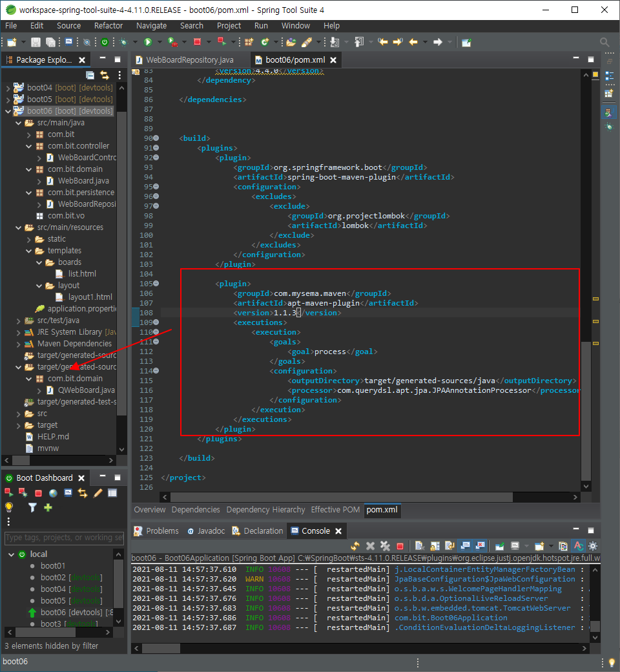The height and width of the screenshot is (672, 620).
Task: Click the green Boot Dashboard power icon
Action: pos(105,42)
